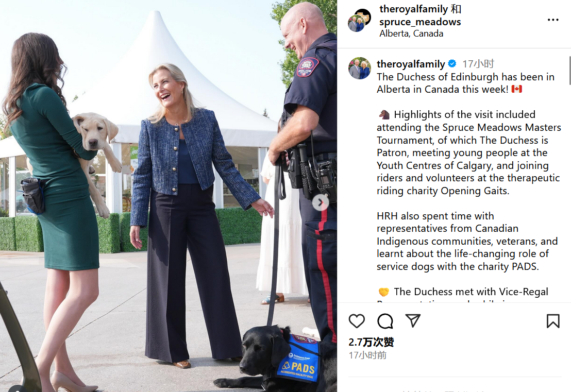
Task: Open the three-dot more options menu
Action: (553, 20)
